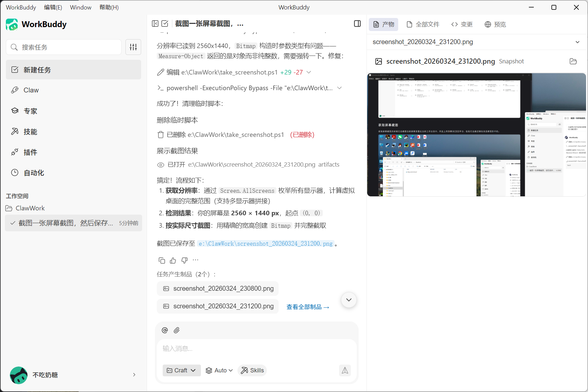Give thumbs down to the response
This screenshot has height=392, width=588.
coord(185,260)
